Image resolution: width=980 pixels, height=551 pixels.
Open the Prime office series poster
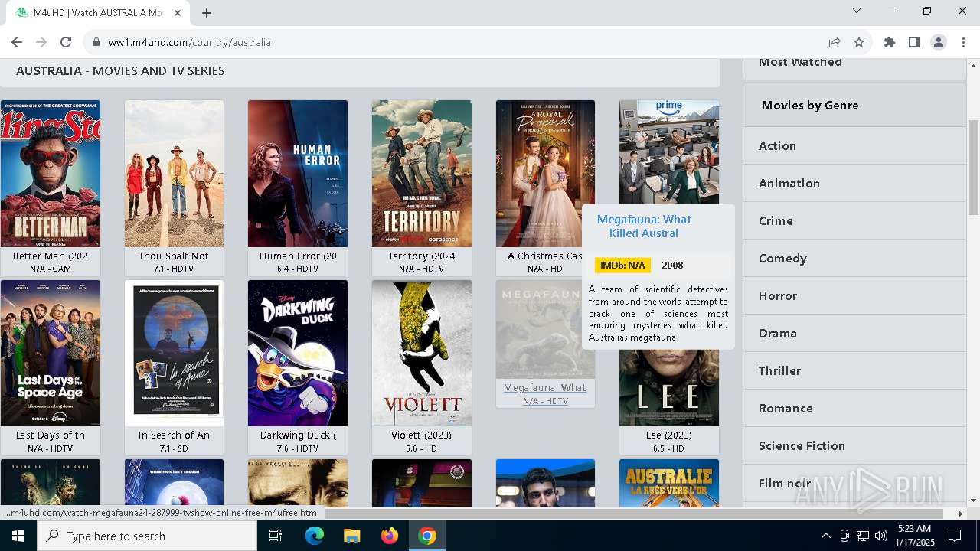[669, 152]
